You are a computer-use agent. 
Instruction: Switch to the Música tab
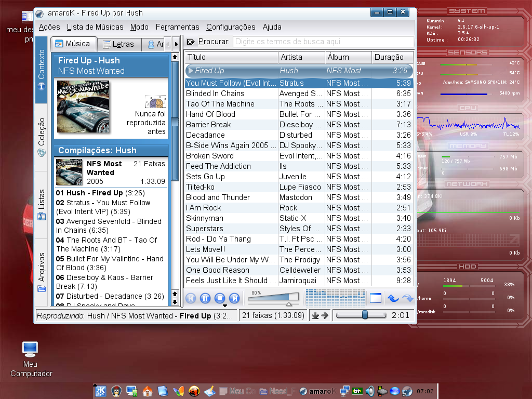[73, 44]
